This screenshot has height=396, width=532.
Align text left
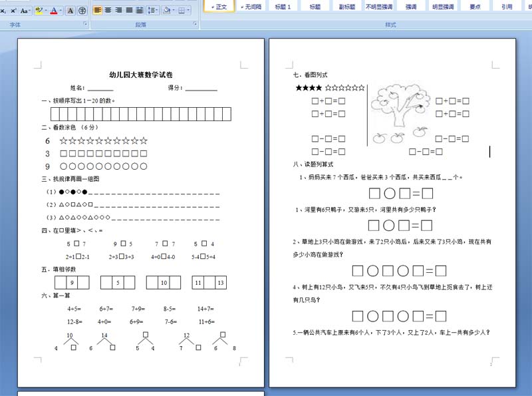(97, 10)
